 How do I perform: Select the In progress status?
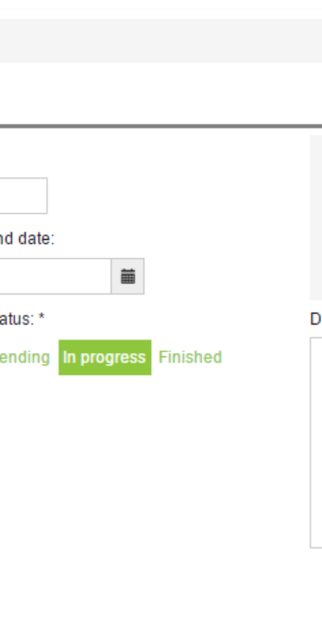click(105, 357)
